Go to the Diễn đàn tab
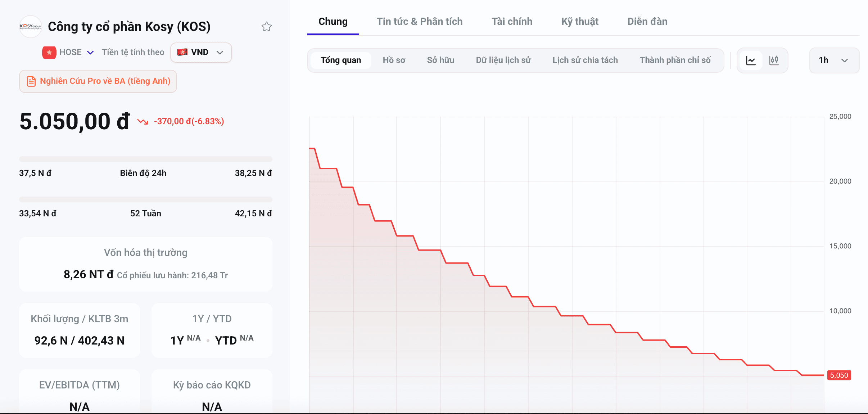This screenshot has width=868, height=414. click(647, 22)
